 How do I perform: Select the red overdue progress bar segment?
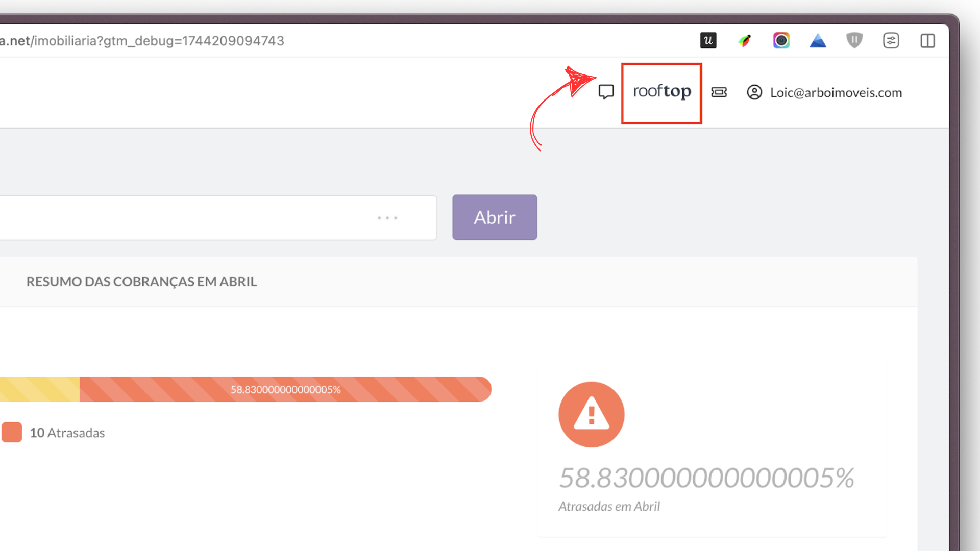click(x=285, y=389)
